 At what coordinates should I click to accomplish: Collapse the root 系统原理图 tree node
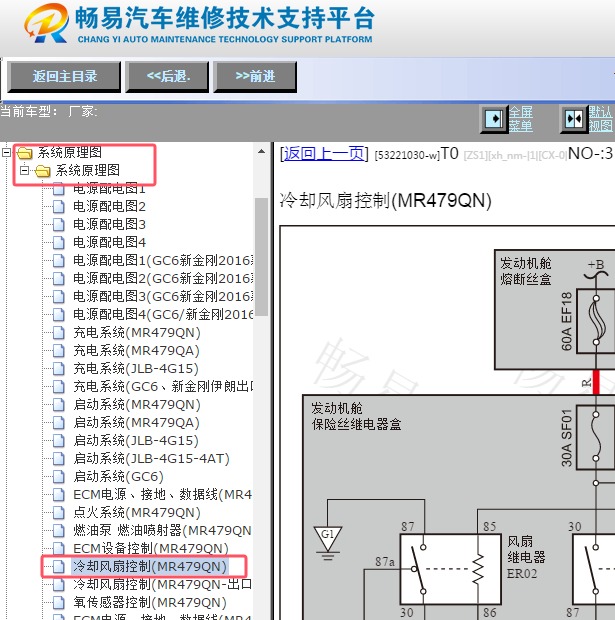(6, 152)
